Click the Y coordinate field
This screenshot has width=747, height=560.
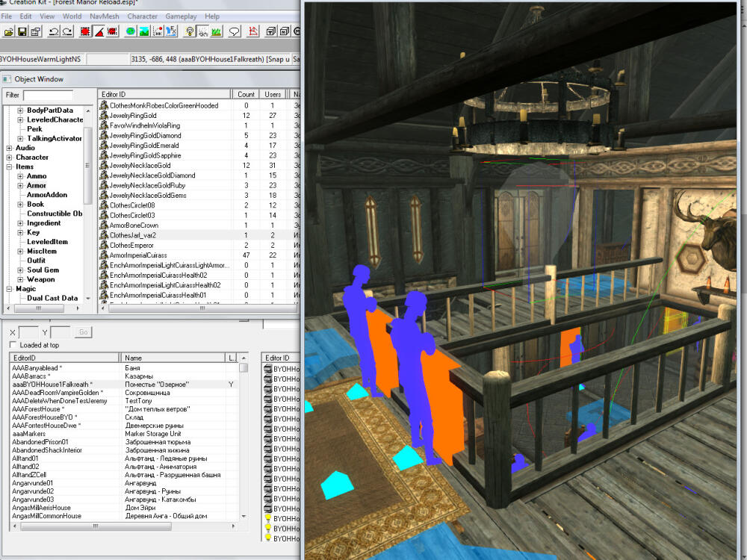click(60, 332)
